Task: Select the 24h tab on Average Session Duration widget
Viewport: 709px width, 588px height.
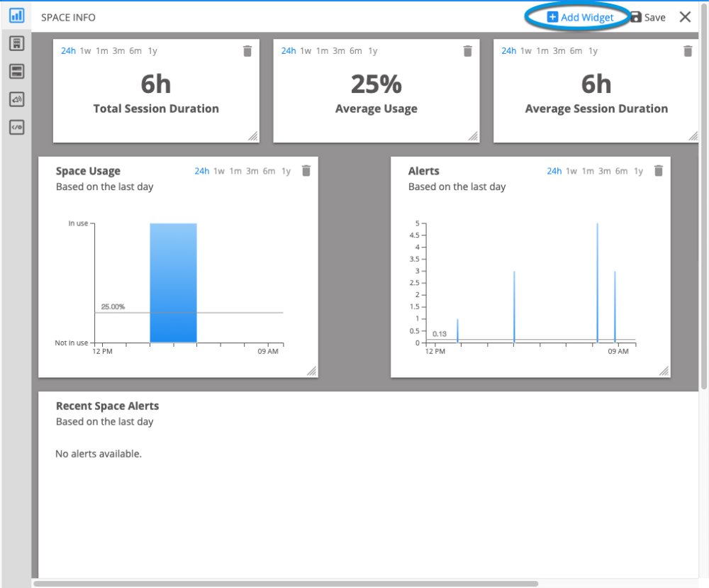Action: click(x=508, y=50)
